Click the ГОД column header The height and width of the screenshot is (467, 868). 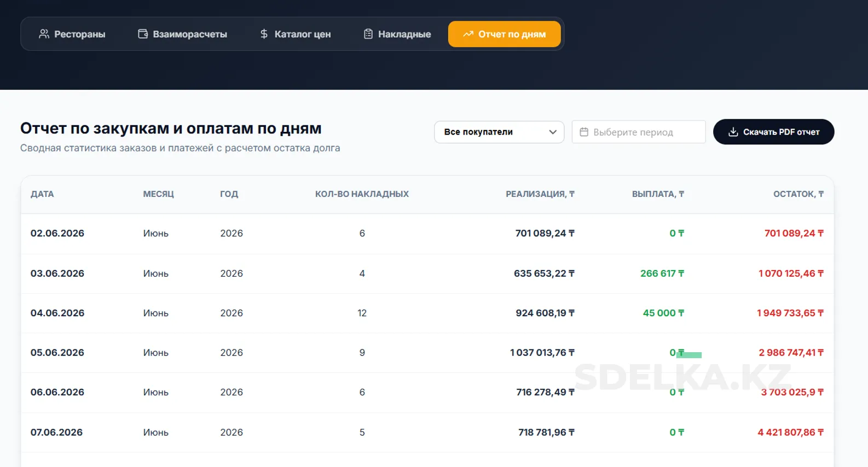229,194
